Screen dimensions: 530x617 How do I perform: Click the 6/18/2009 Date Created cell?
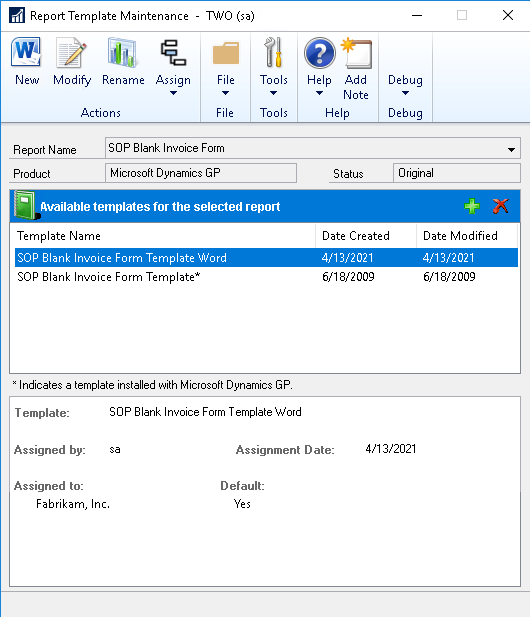(348, 277)
